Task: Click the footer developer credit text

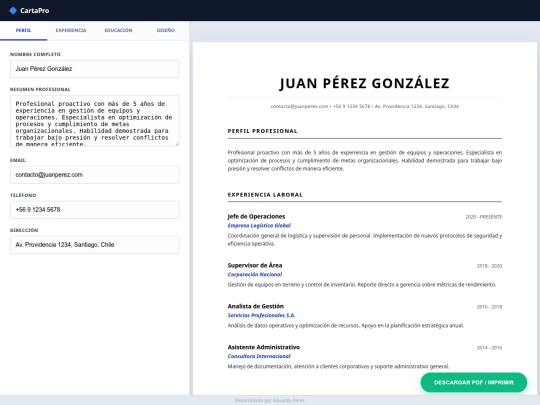Action: [x=270, y=401]
